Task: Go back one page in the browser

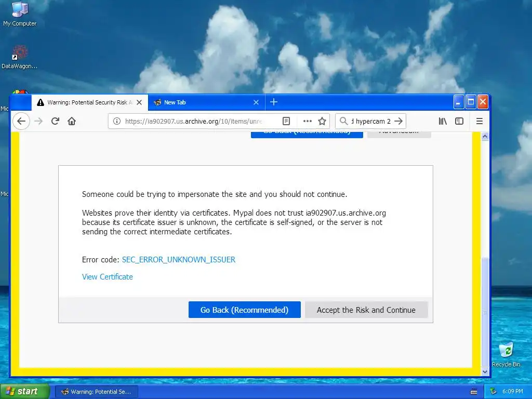Action: (21, 121)
